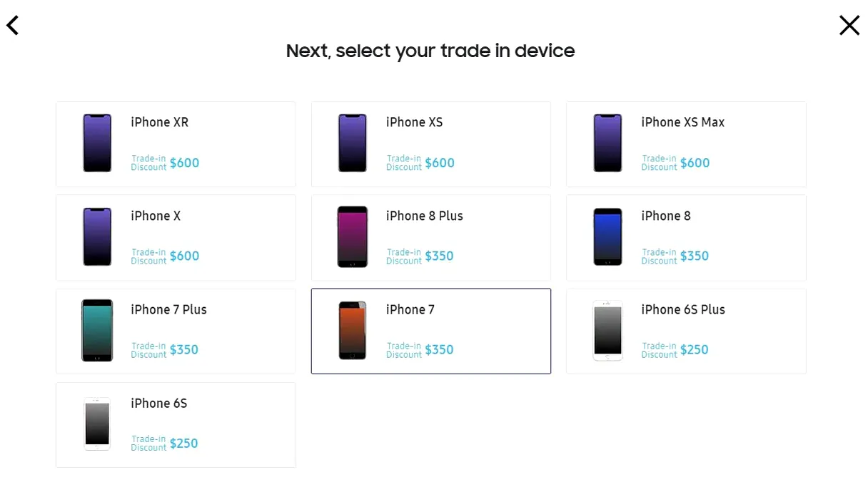The image size is (868, 500).
Task: Click the iPhone XS Max phone image
Action: pyautogui.click(x=607, y=143)
